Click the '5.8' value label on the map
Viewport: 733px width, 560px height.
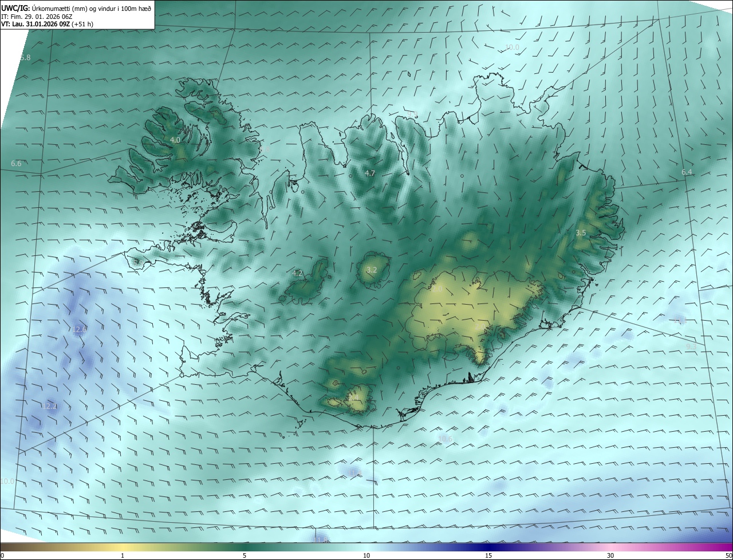25,58
